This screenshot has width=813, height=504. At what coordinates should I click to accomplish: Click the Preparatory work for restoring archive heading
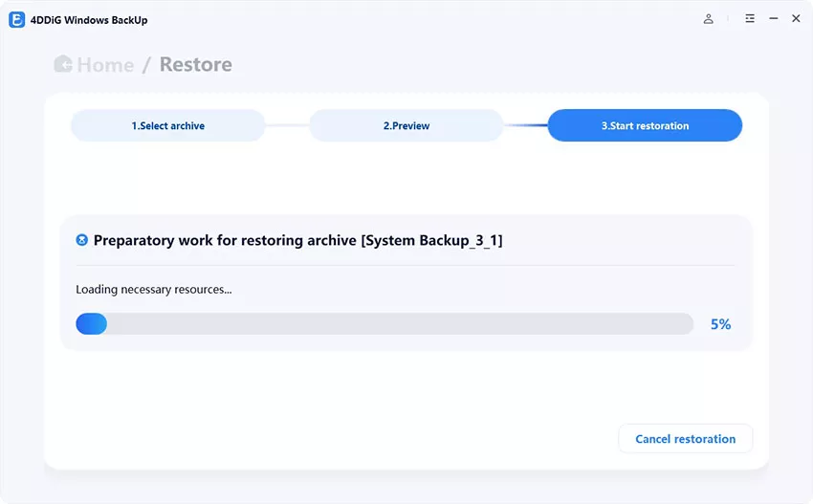pyautogui.click(x=298, y=241)
